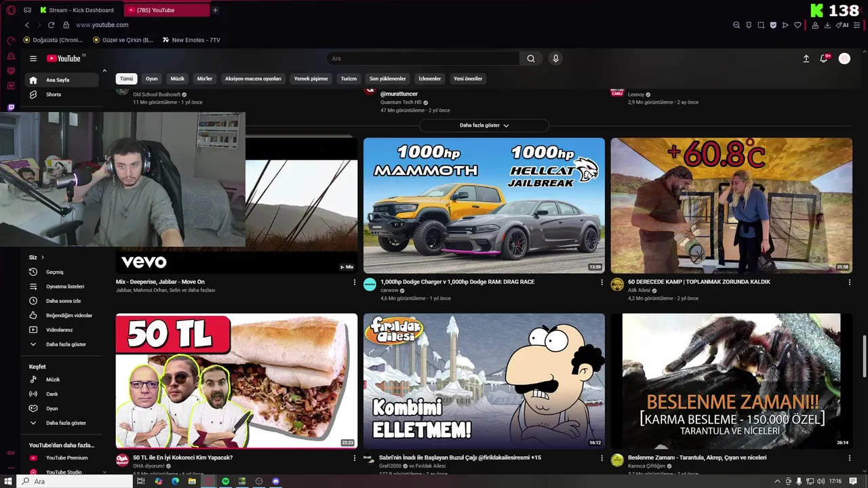Open options for 1,000hp Dodge Charger video

click(x=601, y=282)
